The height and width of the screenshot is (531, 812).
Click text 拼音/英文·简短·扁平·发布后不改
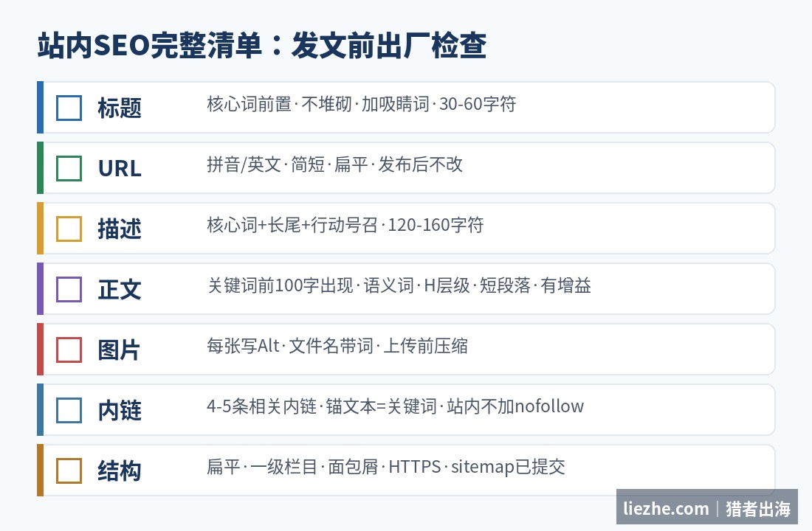tap(334, 164)
